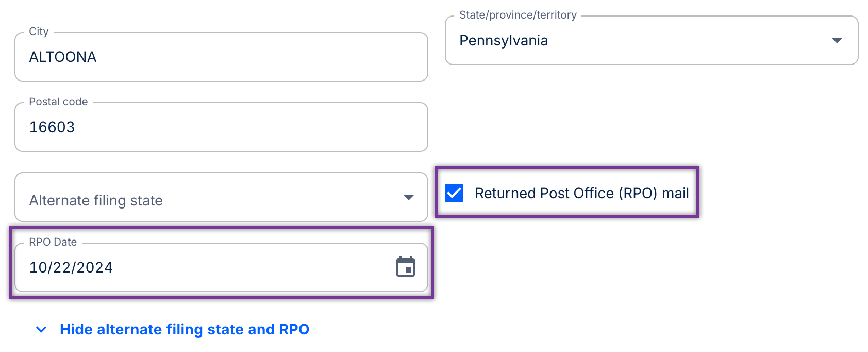This screenshot has width=868, height=352.
Task: Click the ALTOONA text in City
Action: point(63,57)
